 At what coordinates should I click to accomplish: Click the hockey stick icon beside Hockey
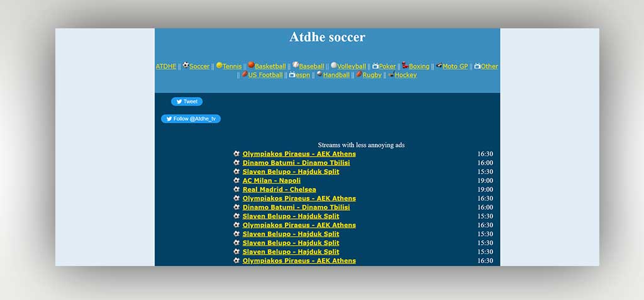pyautogui.click(x=391, y=74)
